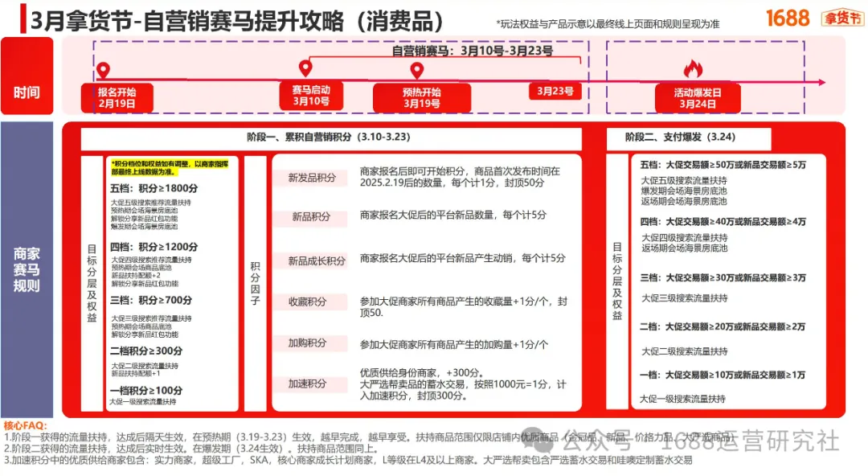Click the location pin above 预热开始

click(x=417, y=71)
